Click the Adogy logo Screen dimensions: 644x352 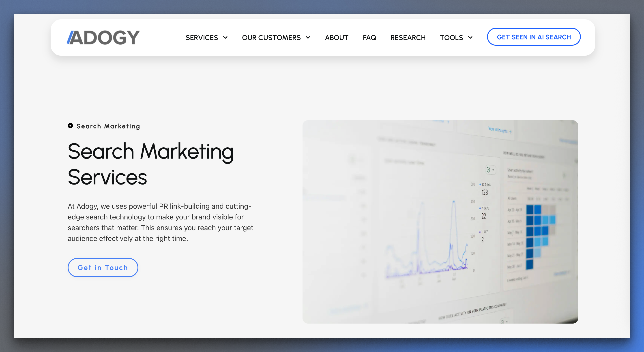coord(103,37)
